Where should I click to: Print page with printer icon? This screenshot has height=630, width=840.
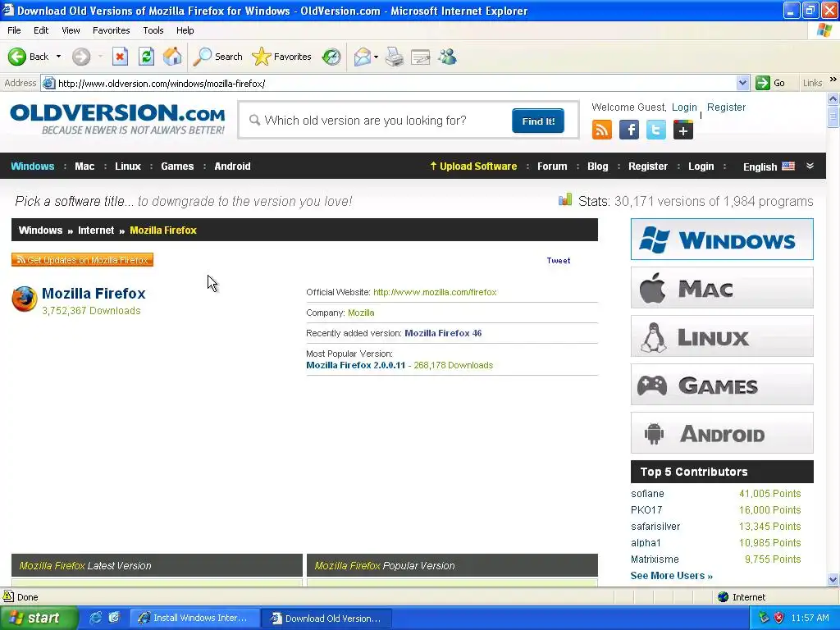tap(395, 57)
